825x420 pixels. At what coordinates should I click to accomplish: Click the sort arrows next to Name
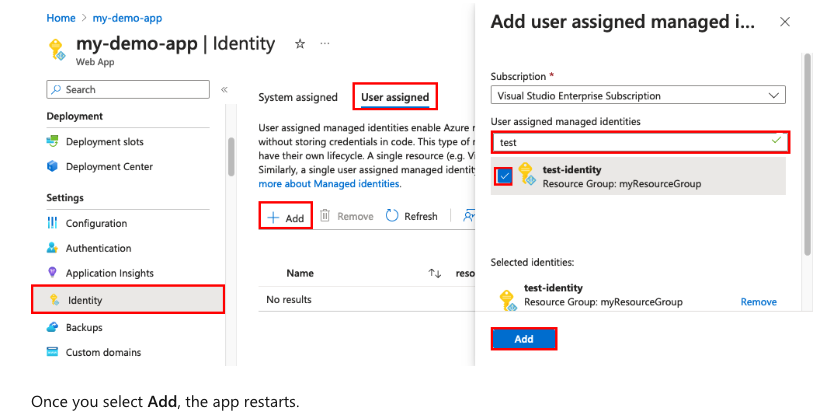(x=435, y=273)
